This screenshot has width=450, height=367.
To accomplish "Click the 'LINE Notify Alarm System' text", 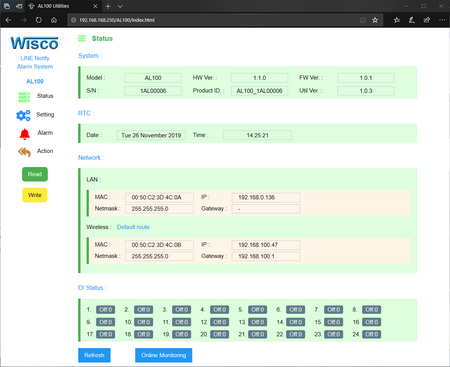I will [x=35, y=62].
